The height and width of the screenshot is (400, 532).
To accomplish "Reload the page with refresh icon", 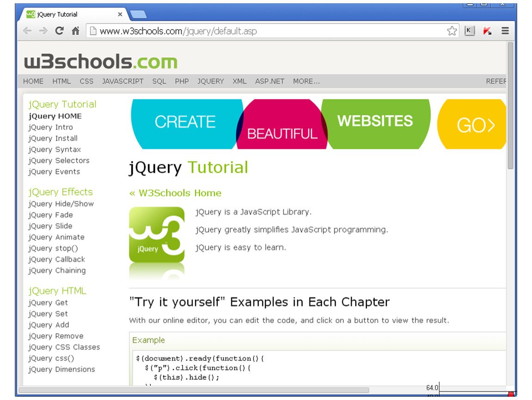I will coord(59,31).
